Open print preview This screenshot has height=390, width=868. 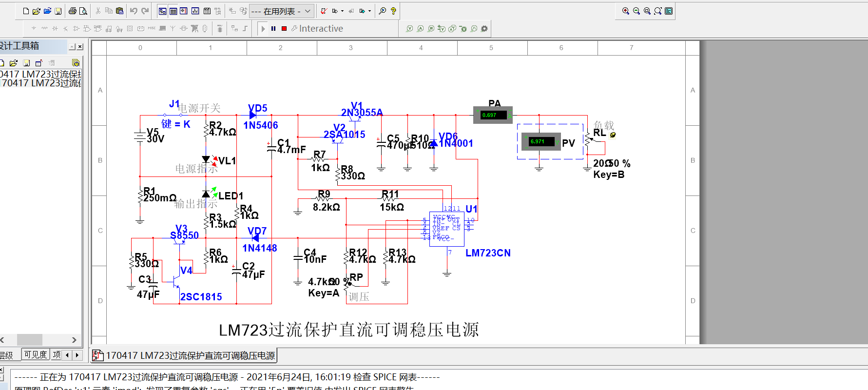(83, 11)
